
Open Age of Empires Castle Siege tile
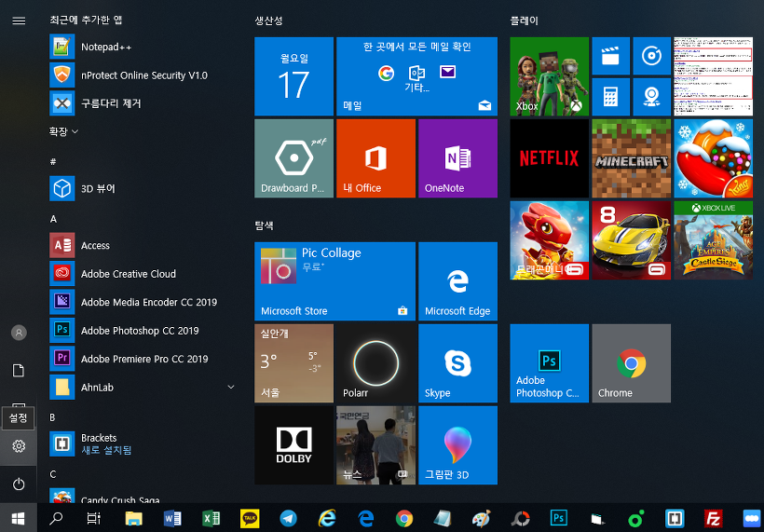click(x=713, y=240)
